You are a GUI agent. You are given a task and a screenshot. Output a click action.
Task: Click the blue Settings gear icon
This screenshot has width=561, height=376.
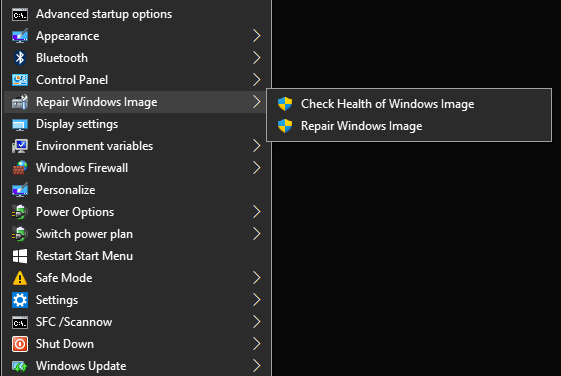pos(20,300)
